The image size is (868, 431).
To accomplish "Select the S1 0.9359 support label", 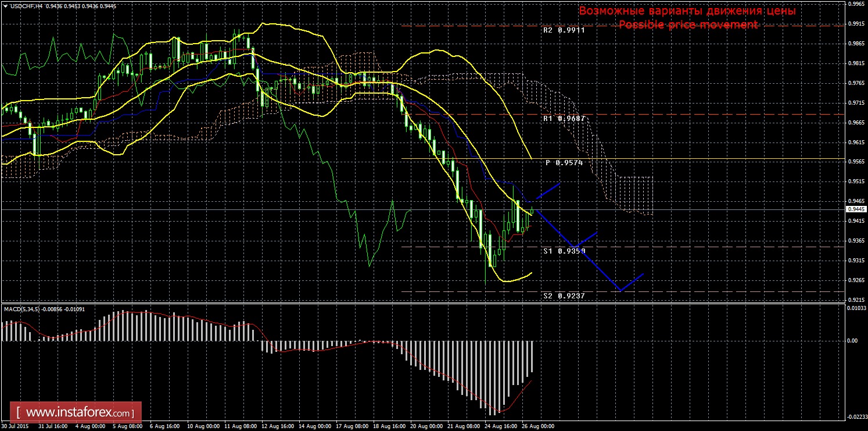I will 564,251.
